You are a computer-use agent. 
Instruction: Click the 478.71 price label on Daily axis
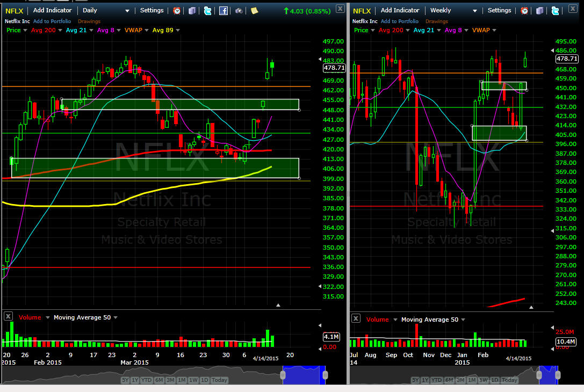[334, 68]
